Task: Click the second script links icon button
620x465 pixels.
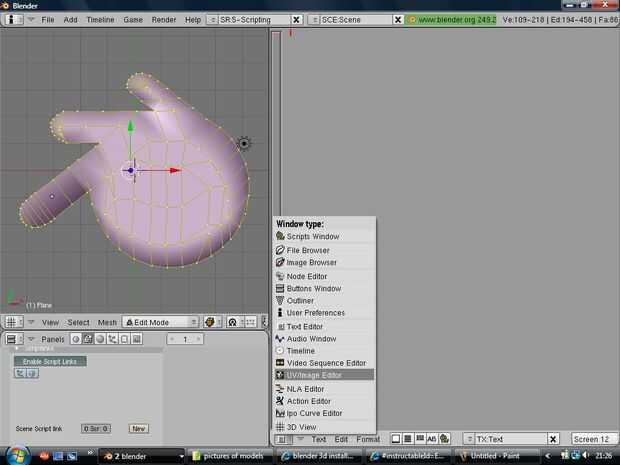Action: coord(32,373)
